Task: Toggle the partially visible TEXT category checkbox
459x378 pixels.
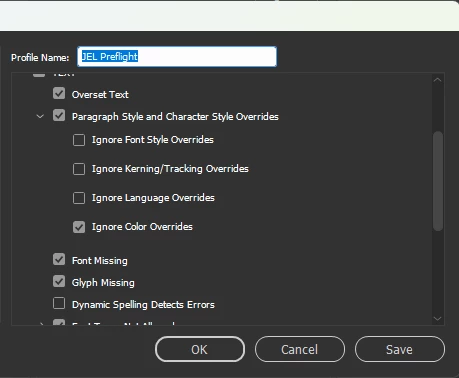Action: click(x=39, y=75)
